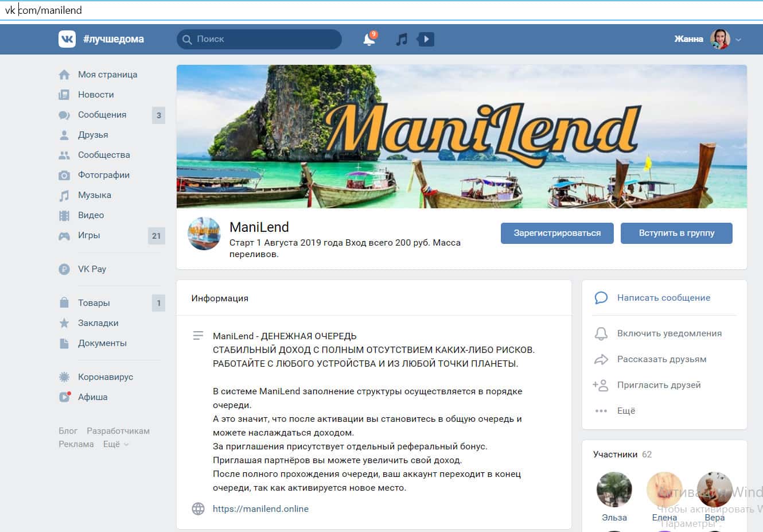Open the notifications bell
This screenshot has height=532, width=763.
pyautogui.click(x=369, y=39)
